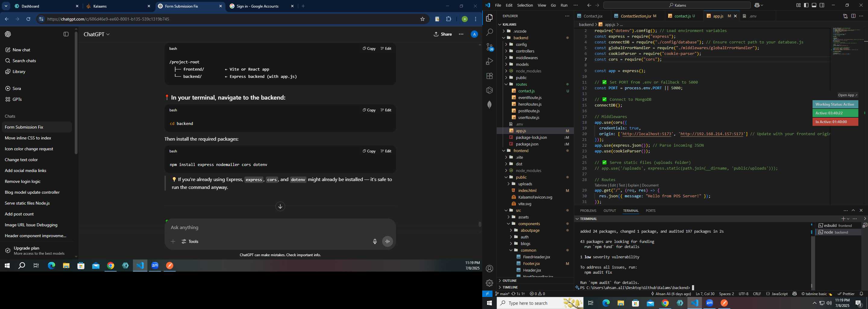Collapse the ChatGPT sidebar with the toggle icon

(66, 34)
